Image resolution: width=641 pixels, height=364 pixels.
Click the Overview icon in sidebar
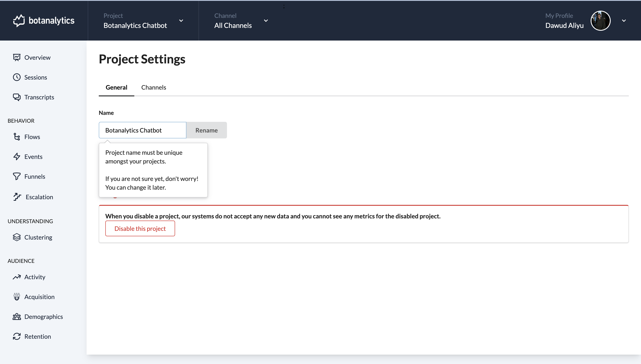tap(17, 57)
